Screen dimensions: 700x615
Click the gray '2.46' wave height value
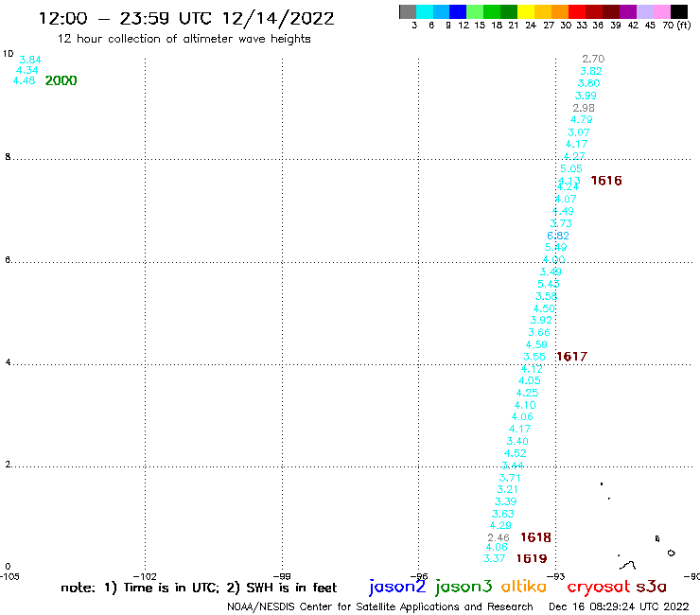click(x=499, y=537)
